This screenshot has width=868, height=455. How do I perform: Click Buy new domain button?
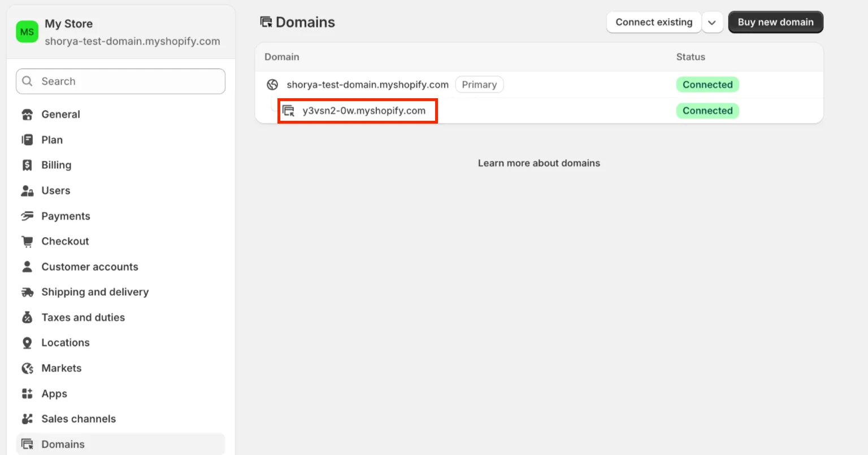click(x=775, y=23)
